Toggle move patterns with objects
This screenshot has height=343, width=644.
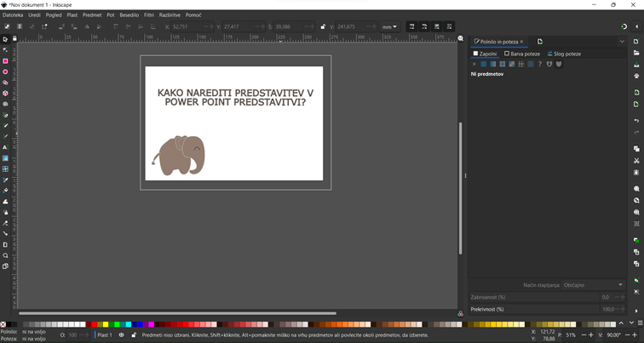(x=449, y=26)
